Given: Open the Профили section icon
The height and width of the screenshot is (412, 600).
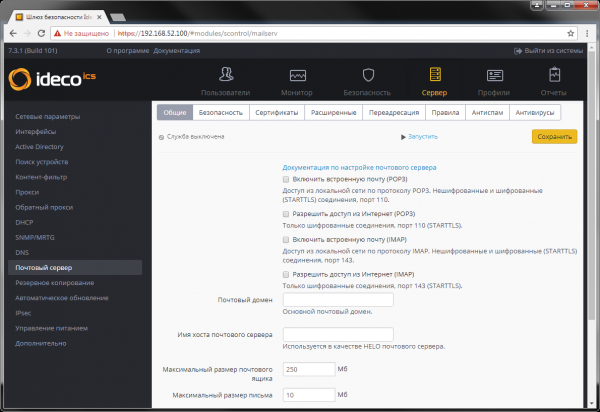Looking at the screenshot, I should pyautogui.click(x=494, y=76).
